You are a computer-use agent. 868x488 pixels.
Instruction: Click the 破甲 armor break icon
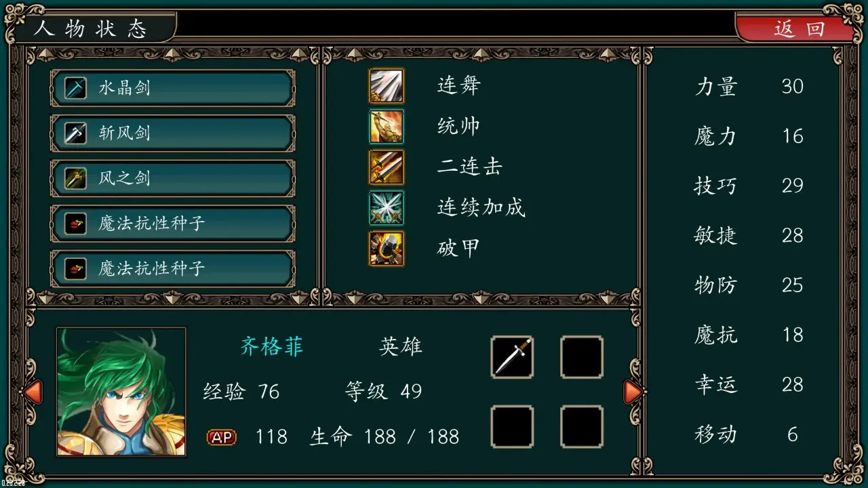pyautogui.click(x=387, y=248)
